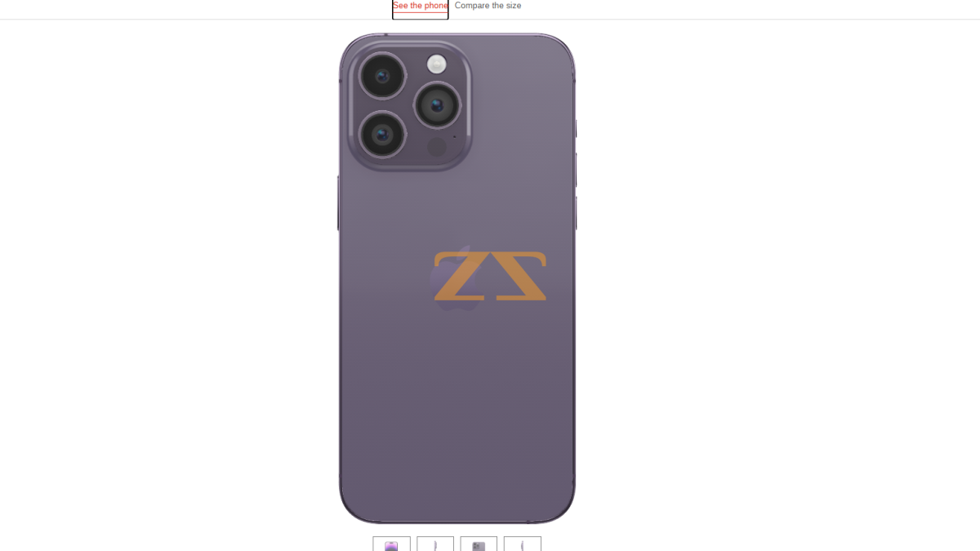
Task: Click the 'Compare the size' text link
Action: point(488,6)
